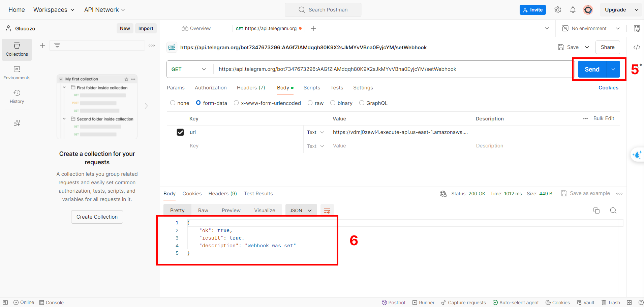This screenshot has width=644, height=307.
Task: Open the Save options dropdown arrow
Action: point(587,47)
